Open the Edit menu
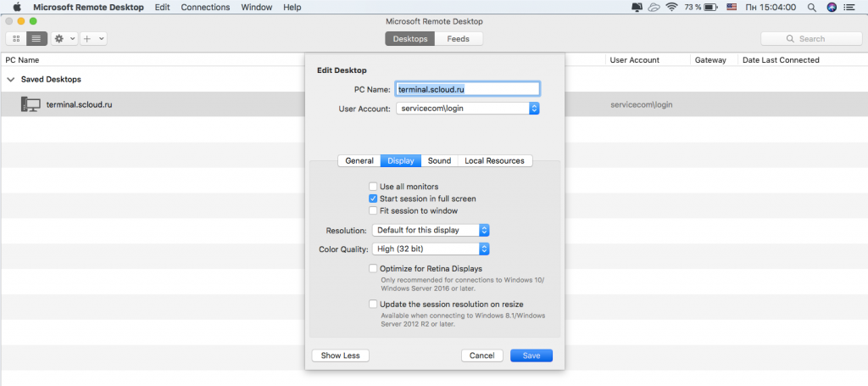This screenshot has width=868, height=386. click(x=162, y=7)
